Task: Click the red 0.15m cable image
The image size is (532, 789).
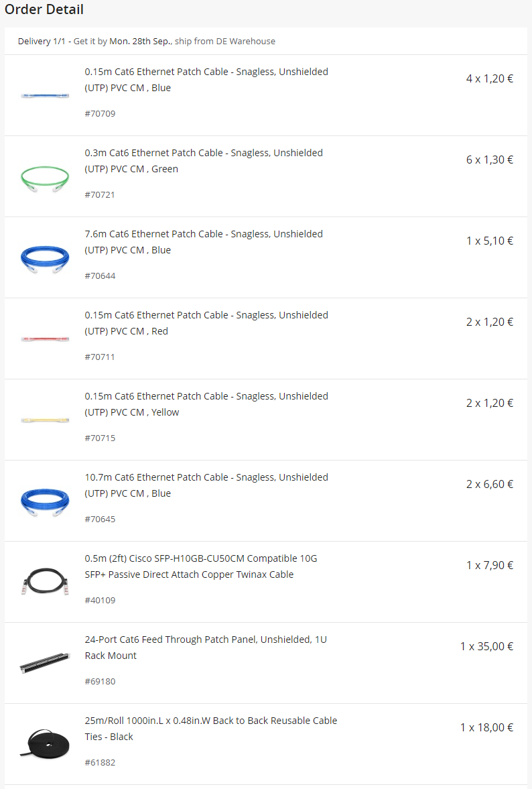Action: 45,339
